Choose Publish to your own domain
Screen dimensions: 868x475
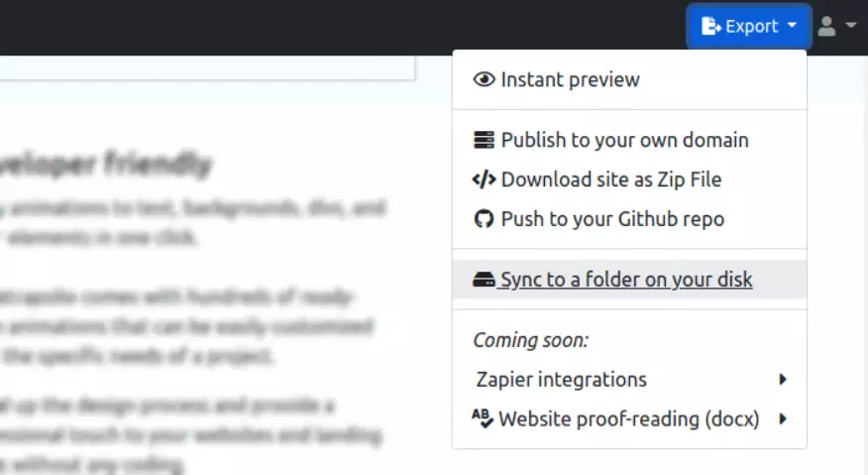pyautogui.click(x=624, y=141)
